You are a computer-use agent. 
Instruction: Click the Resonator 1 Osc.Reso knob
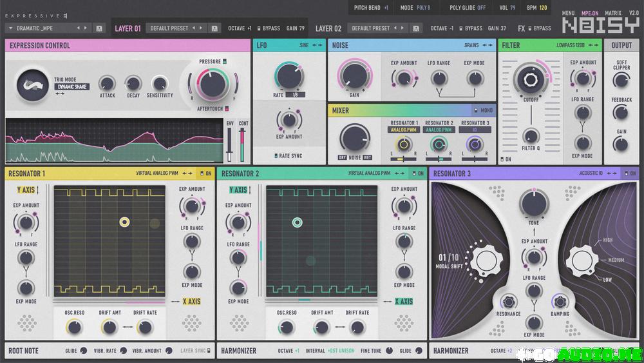73,327
